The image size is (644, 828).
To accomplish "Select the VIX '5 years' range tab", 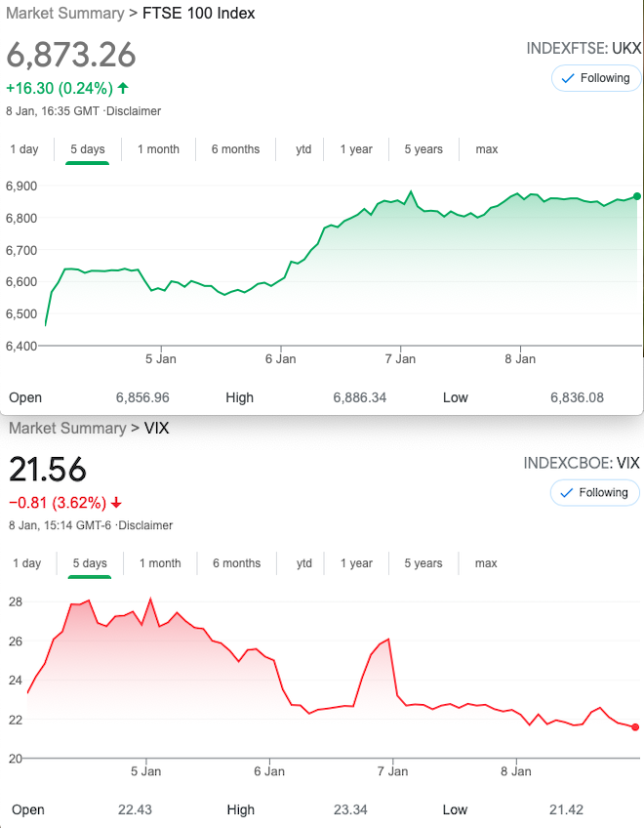I will [423, 563].
